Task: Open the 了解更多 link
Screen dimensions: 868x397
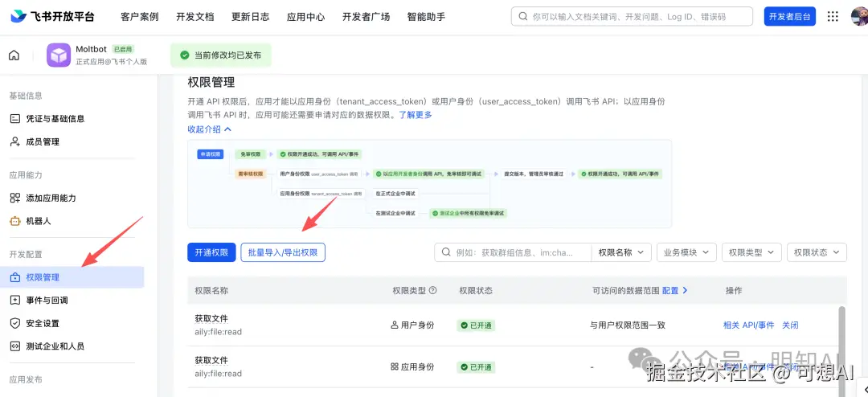Action: point(416,115)
